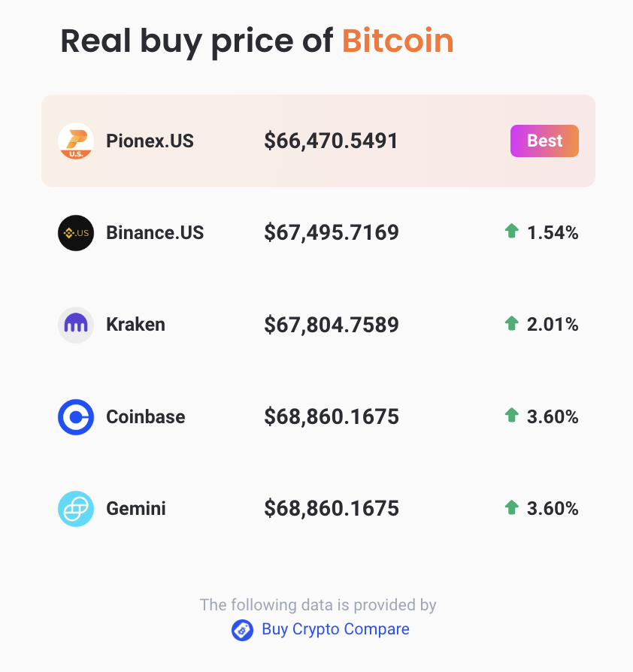Click the Kraken exchange logo
The height and width of the screenshot is (672, 633).
tap(75, 324)
